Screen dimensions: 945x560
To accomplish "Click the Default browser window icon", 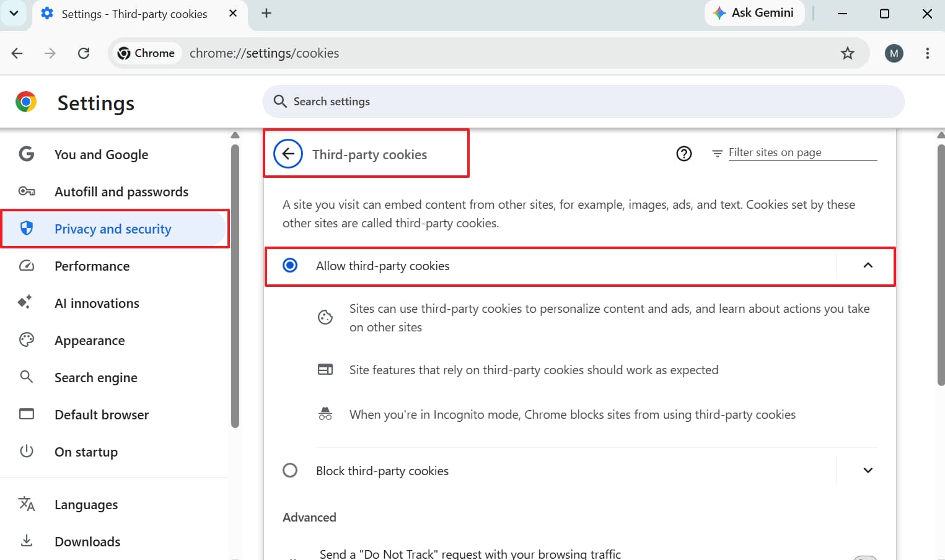I will pos(27,413).
